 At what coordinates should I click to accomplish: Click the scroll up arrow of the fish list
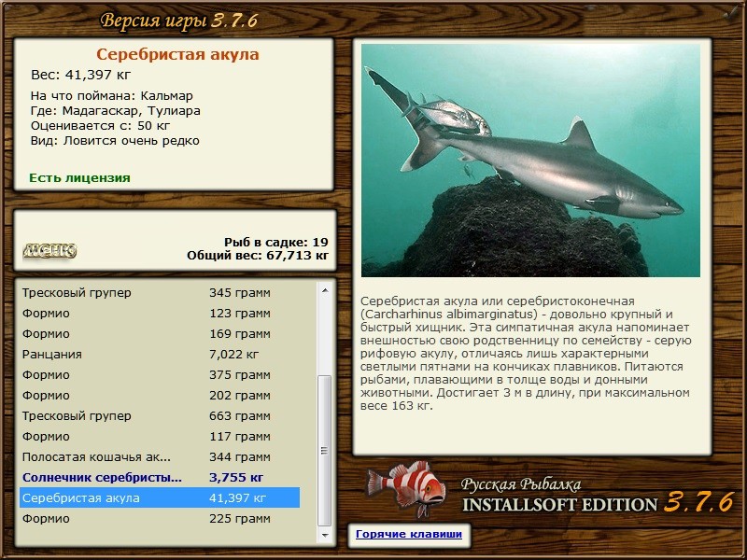pyautogui.click(x=325, y=290)
